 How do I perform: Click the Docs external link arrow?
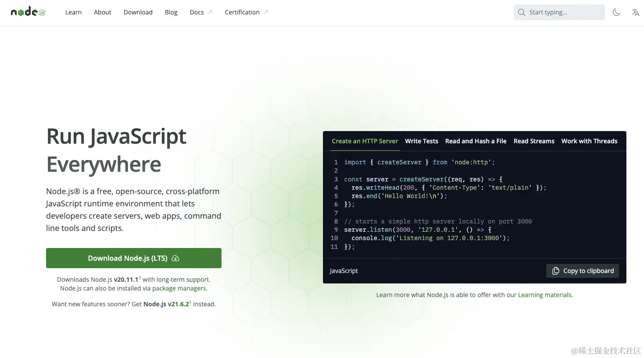click(210, 12)
